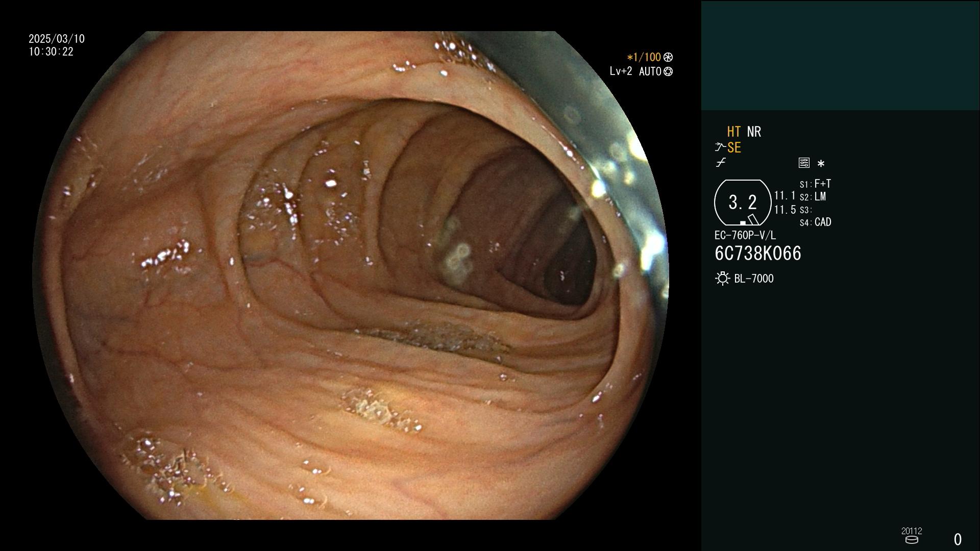
Task: Click the shutter speed wheel icon beside 1/100
Action: point(668,57)
